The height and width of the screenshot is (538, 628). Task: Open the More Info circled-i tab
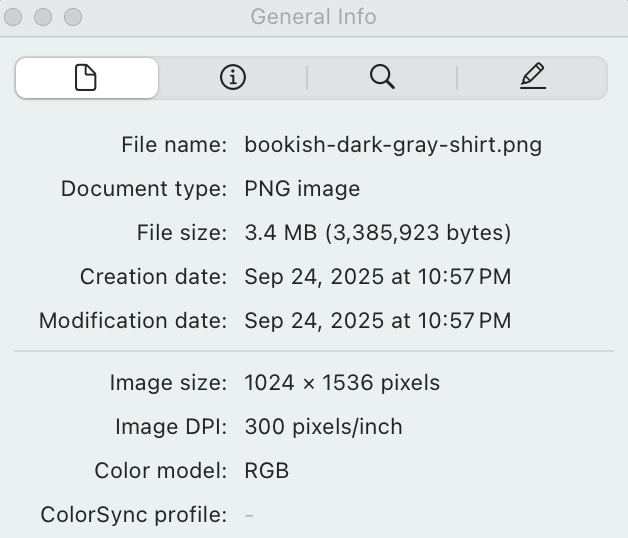pos(233,78)
